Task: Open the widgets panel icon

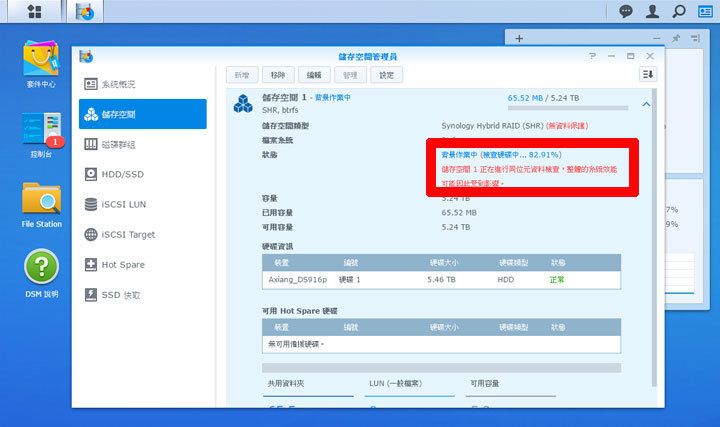Action: (705, 11)
